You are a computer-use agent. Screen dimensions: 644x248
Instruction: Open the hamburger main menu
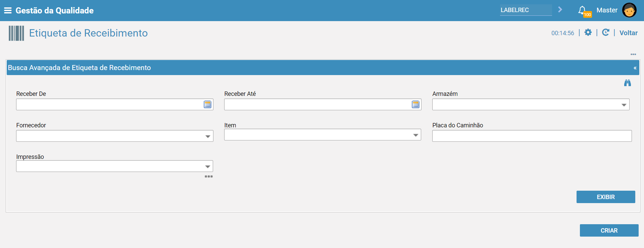[x=8, y=10]
